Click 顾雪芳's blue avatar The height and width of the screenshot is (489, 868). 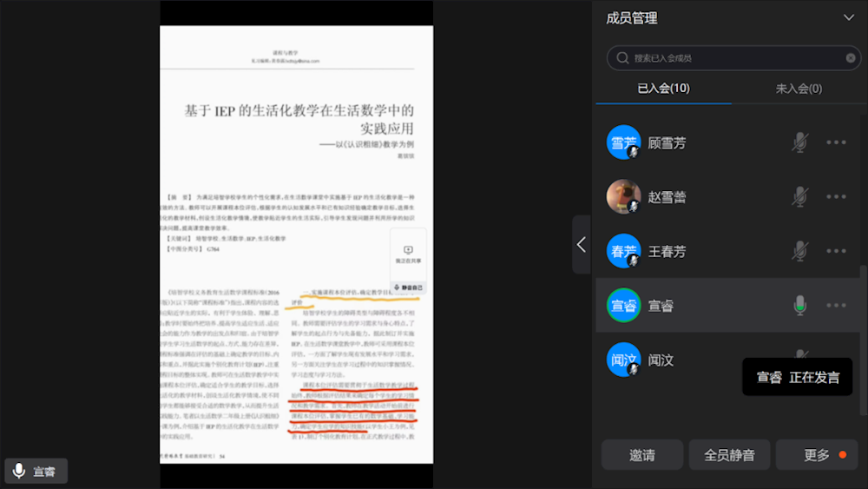coord(623,142)
